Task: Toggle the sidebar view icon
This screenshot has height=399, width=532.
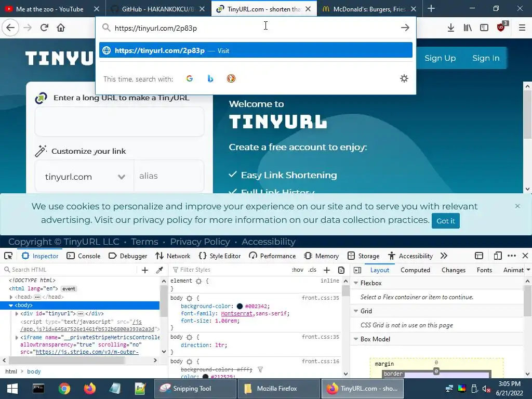Action: 484,28
